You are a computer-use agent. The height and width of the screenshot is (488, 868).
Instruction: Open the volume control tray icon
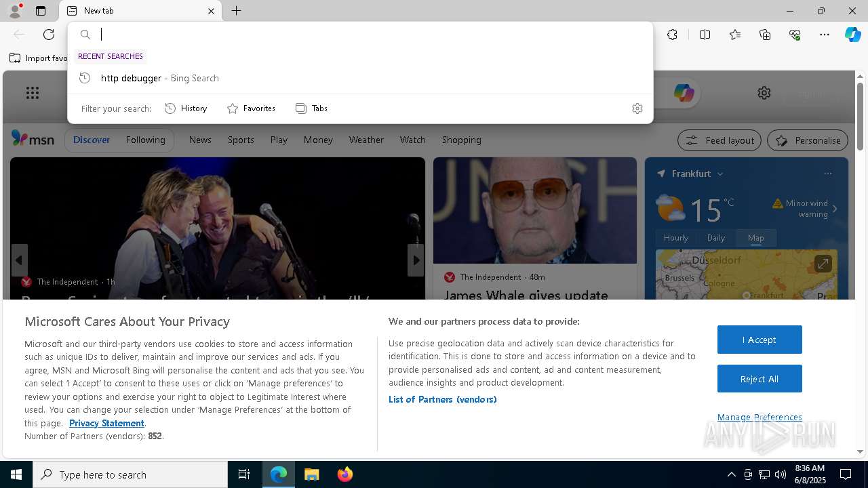point(781,474)
